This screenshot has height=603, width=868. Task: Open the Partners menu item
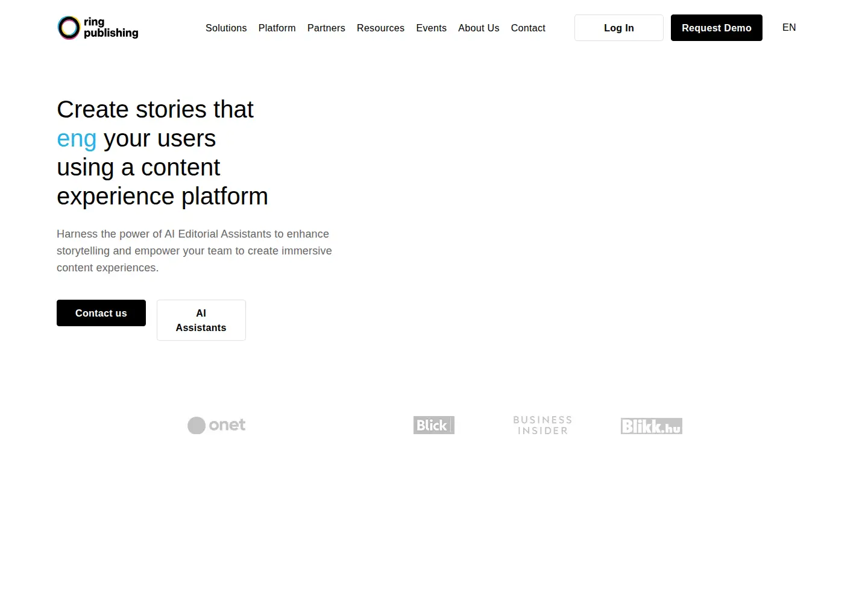click(x=326, y=28)
